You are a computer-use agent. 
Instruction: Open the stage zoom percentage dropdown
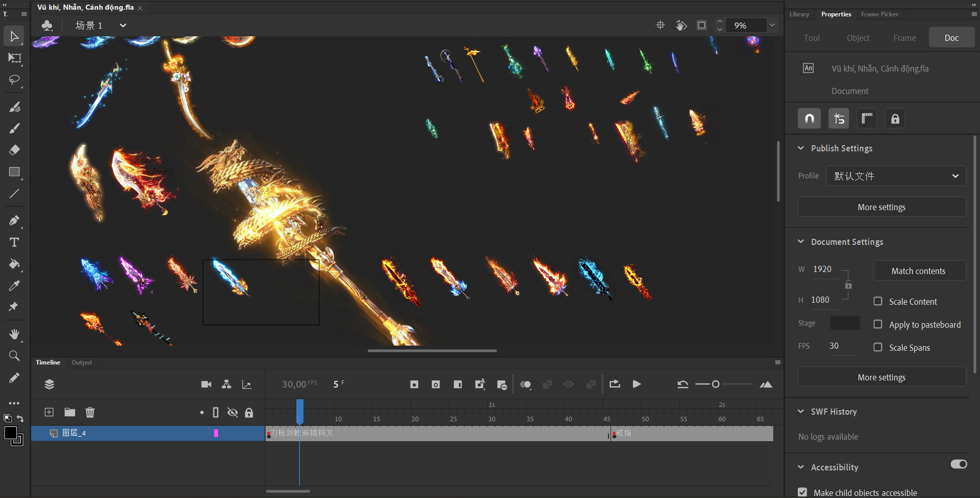(x=772, y=25)
